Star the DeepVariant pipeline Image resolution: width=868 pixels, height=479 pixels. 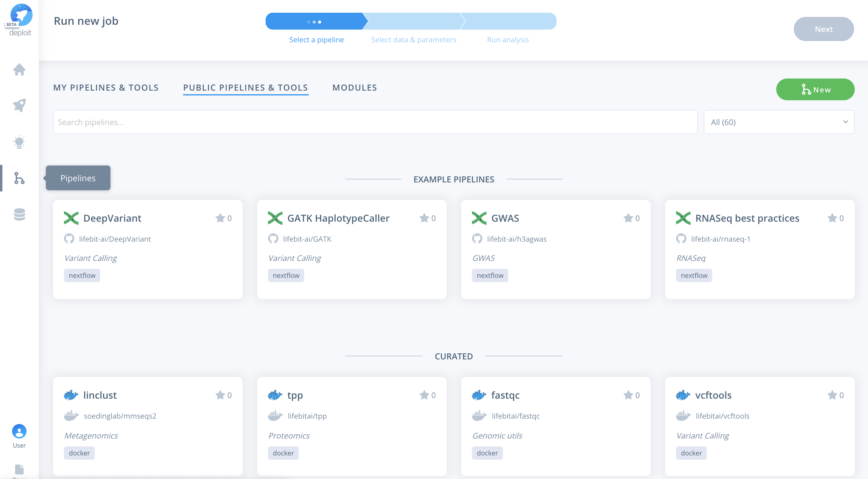(x=220, y=218)
